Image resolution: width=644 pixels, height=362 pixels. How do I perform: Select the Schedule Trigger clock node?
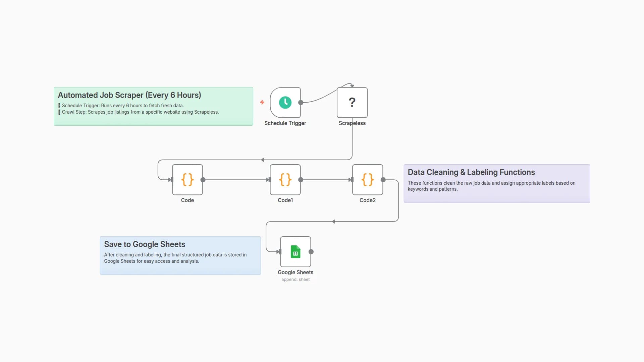coord(285,102)
